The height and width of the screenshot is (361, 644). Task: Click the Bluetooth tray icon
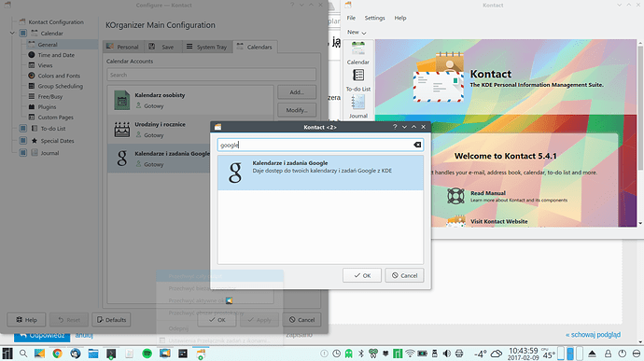tap(361, 354)
